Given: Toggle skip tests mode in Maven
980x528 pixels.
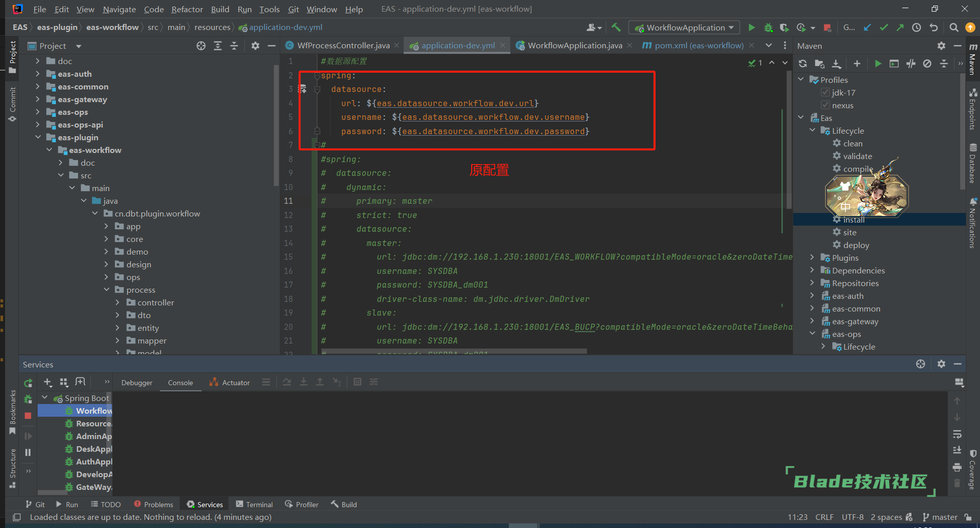Looking at the screenshot, I should (927, 64).
